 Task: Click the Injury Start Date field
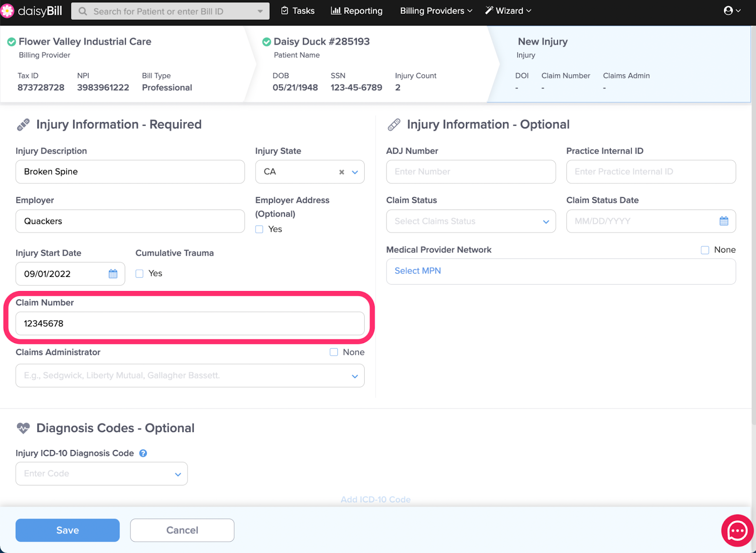click(x=70, y=274)
